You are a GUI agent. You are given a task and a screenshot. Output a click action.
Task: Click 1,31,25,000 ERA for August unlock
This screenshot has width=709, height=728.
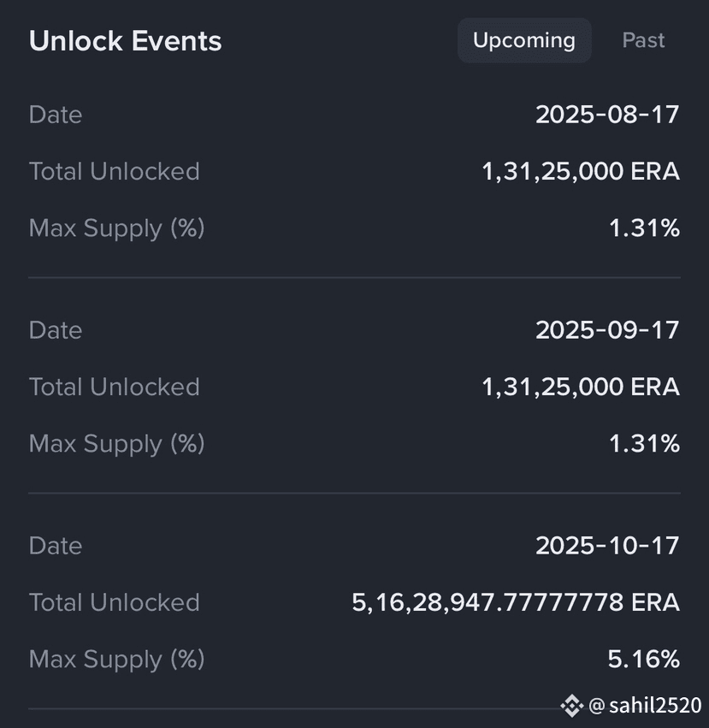(581, 171)
